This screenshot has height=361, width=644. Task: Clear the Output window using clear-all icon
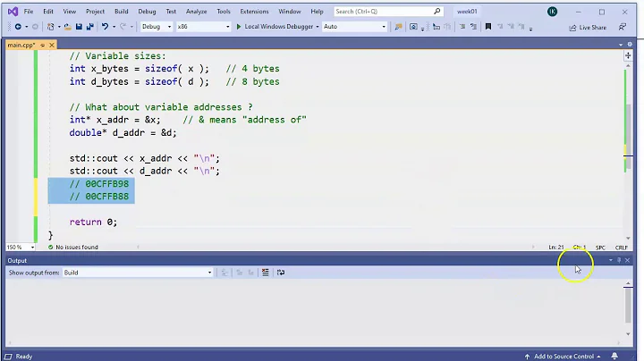(x=266, y=273)
